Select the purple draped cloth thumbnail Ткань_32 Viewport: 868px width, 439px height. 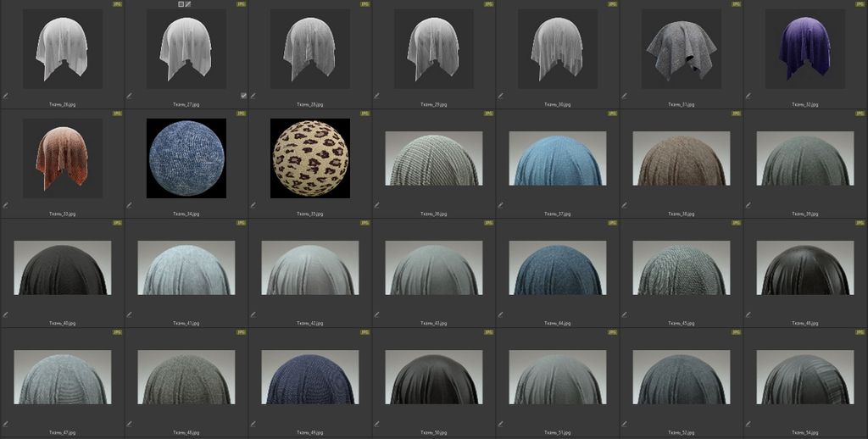pos(804,48)
